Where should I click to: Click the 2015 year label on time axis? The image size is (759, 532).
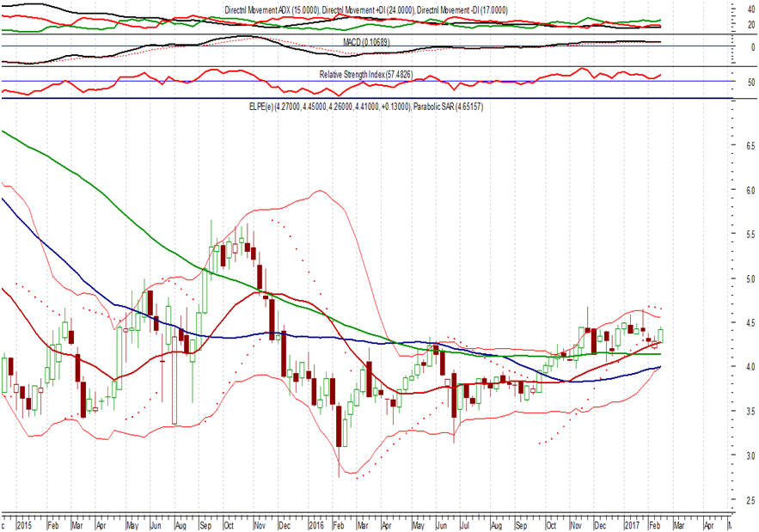(x=24, y=525)
